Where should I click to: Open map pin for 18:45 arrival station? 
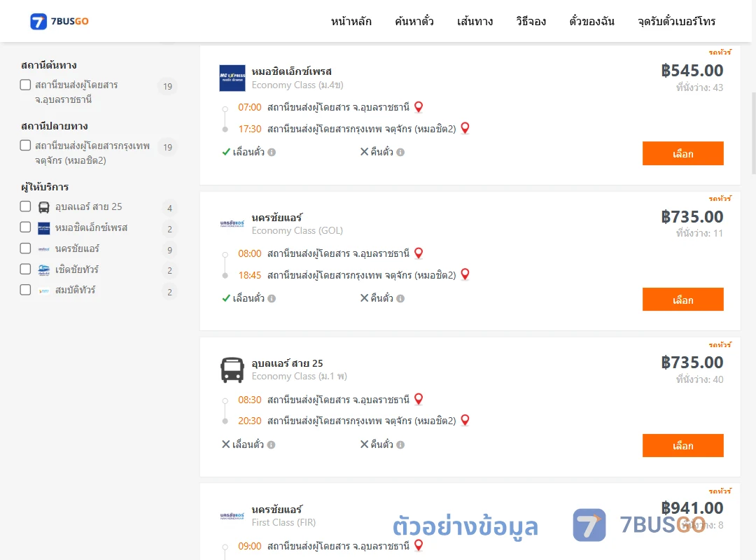[465, 274]
